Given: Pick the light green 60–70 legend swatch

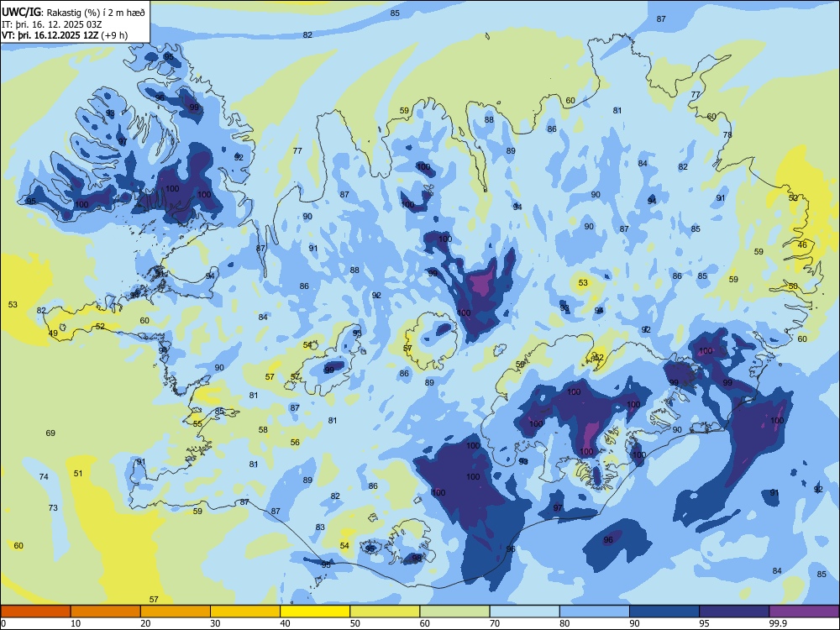Looking at the screenshot, I should pyautogui.click(x=454, y=612).
